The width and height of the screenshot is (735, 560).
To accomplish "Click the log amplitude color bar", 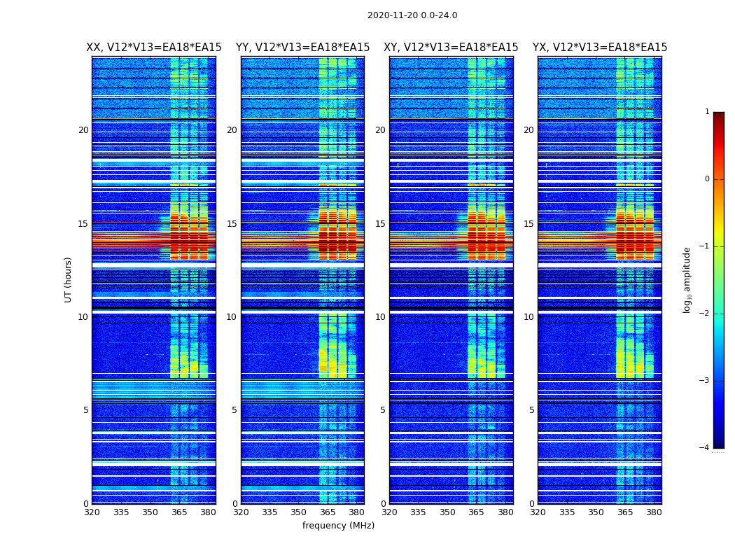I will click(719, 280).
